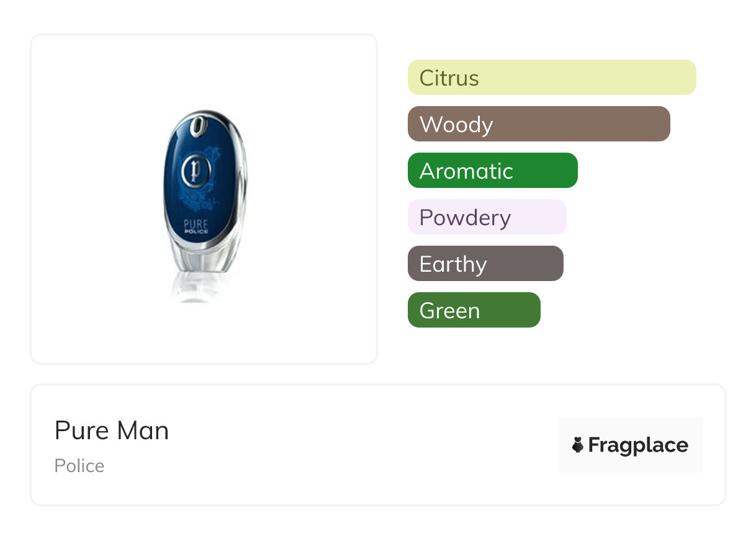Image resolution: width=756 pixels, height=536 pixels.
Task: Open the Pure Man bottle image
Action: [x=204, y=199]
